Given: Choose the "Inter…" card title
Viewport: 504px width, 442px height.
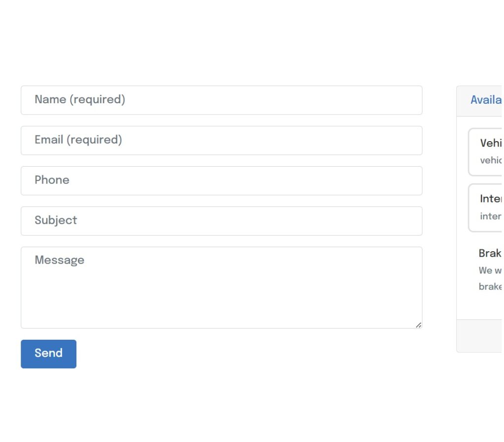Looking at the screenshot, I should coord(491,199).
